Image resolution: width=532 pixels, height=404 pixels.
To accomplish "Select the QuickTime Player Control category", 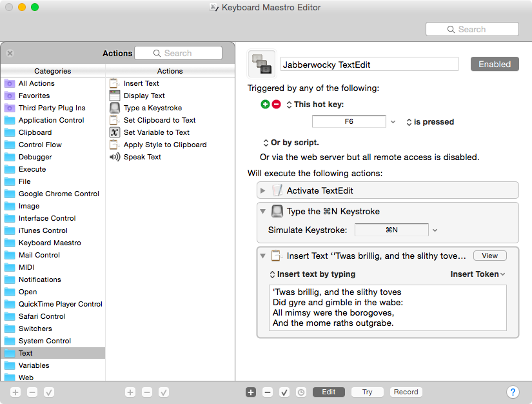I will (x=53, y=304).
